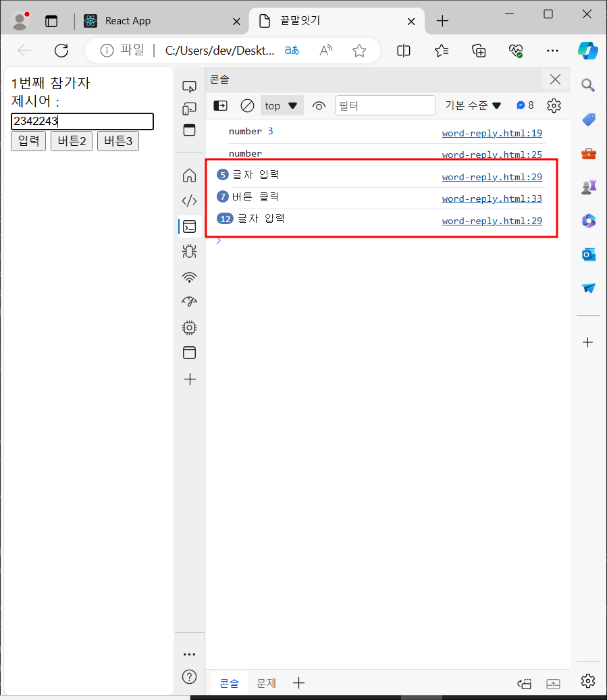607x700 pixels.
Task: Click the 버튼2 button
Action: point(72,141)
